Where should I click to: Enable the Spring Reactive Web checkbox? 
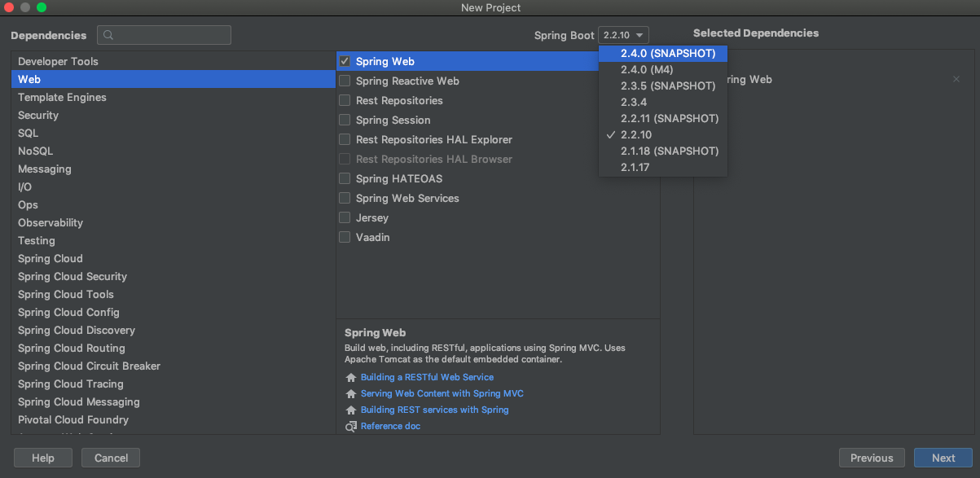pyautogui.click(x=345, y=81)
